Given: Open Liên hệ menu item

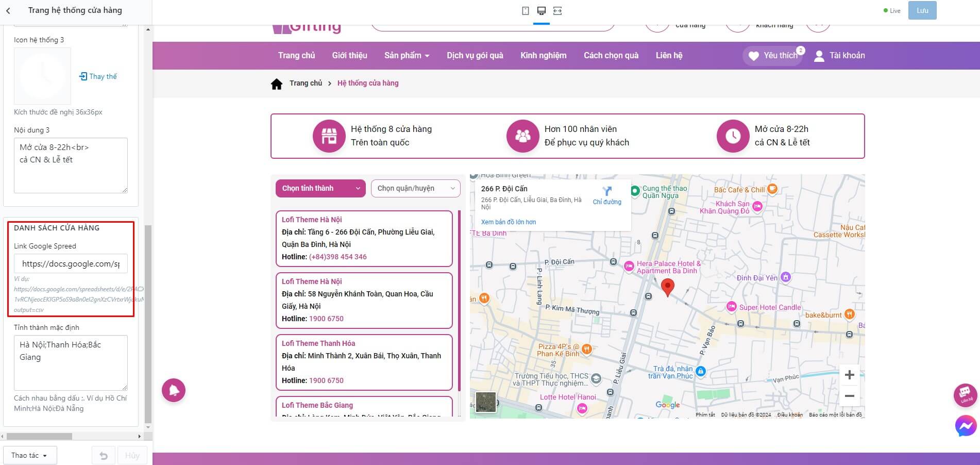Looking at the screenshot, I should (669, 56).
